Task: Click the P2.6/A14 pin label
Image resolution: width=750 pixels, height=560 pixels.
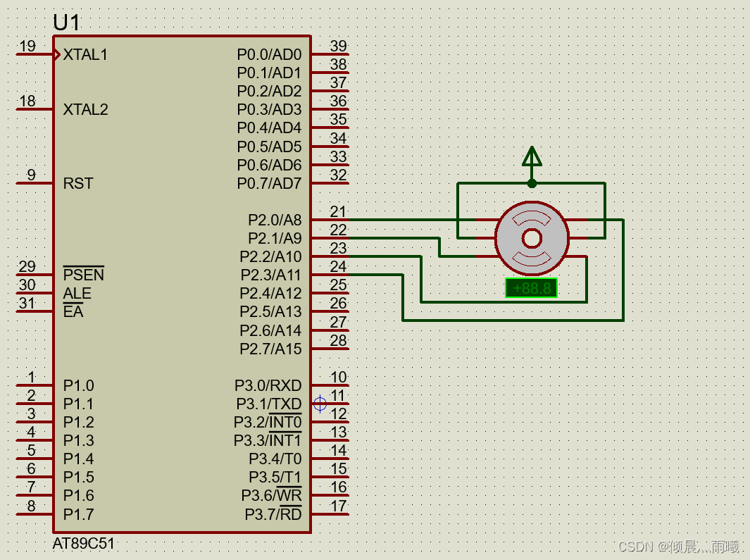Action: point(270,331)
